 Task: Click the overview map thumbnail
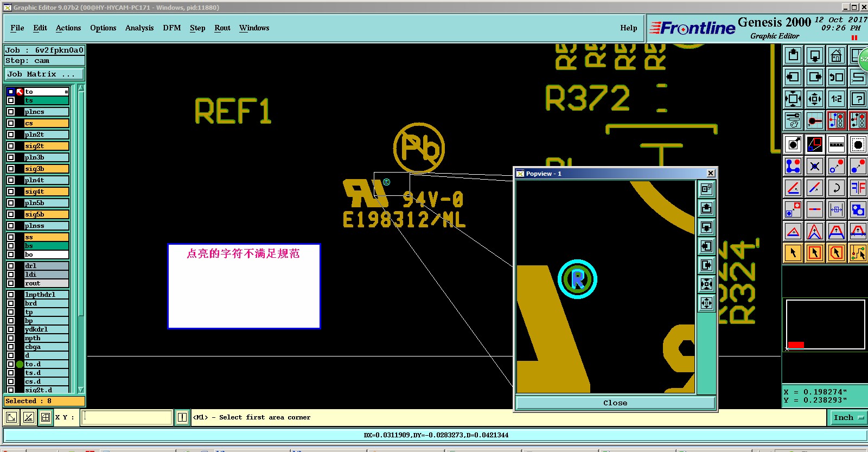click(825, 324)
